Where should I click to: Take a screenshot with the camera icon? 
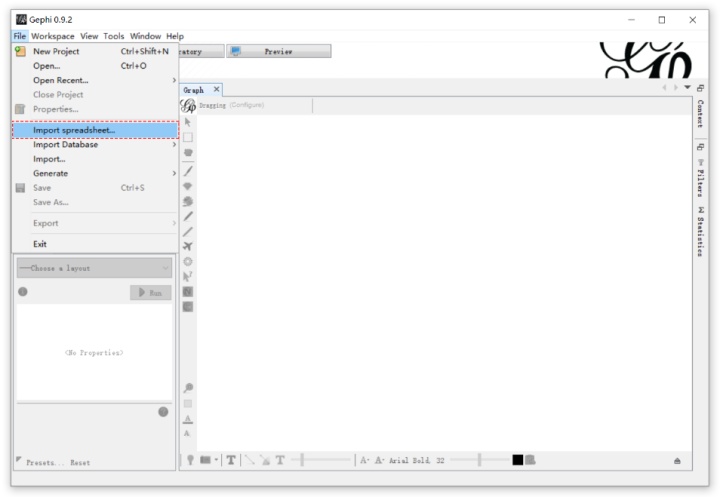(205, 460)
